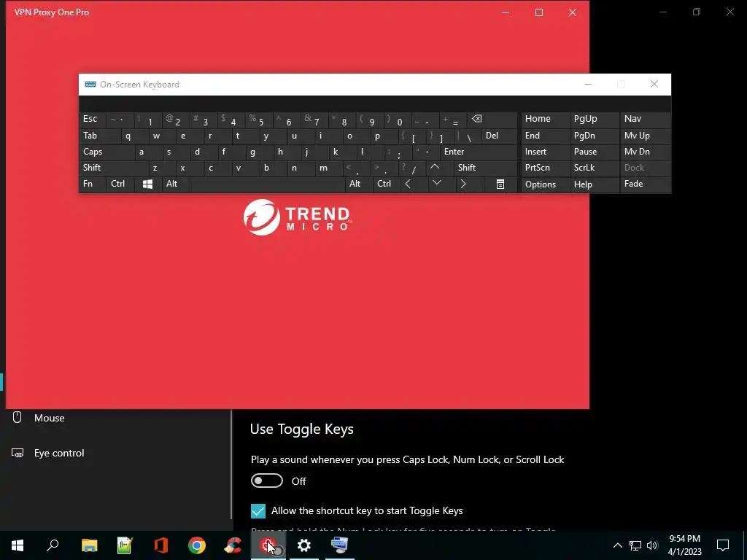This screenshot has height=560, width=747.
Task: Click the End key on keyboard
Action: click(x=545, y=136)
